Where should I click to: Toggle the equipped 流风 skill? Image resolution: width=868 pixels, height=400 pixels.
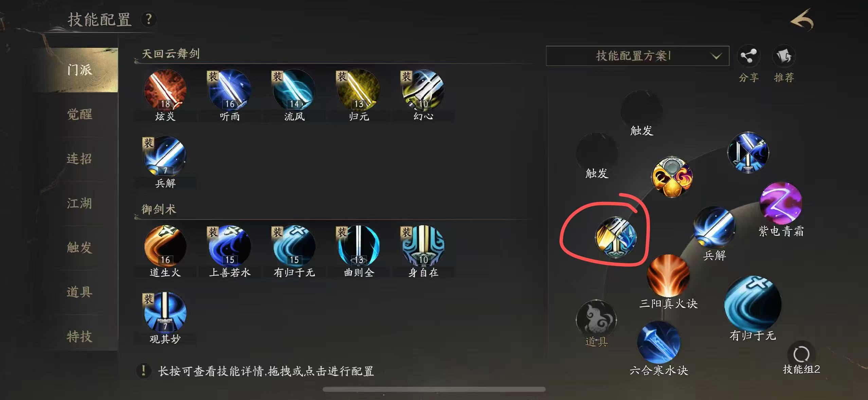tap(294, 90)
